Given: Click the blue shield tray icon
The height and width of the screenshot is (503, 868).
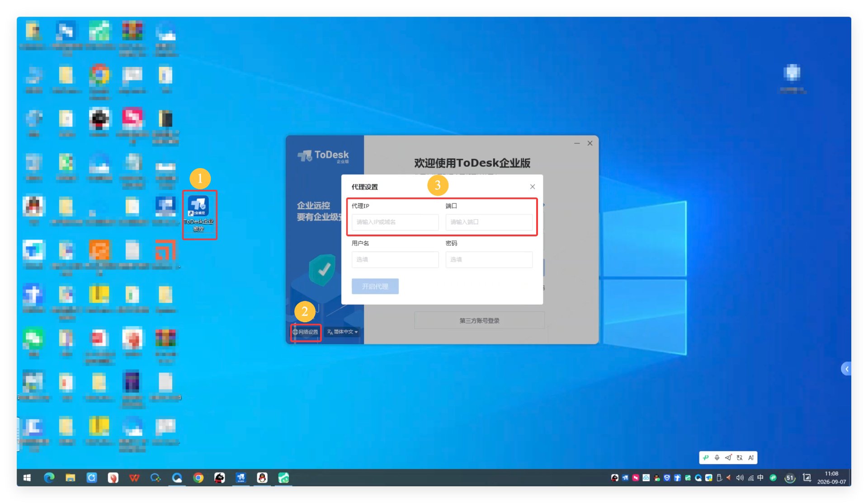Looking at the screenshot, I should click(x=667, y=478).
